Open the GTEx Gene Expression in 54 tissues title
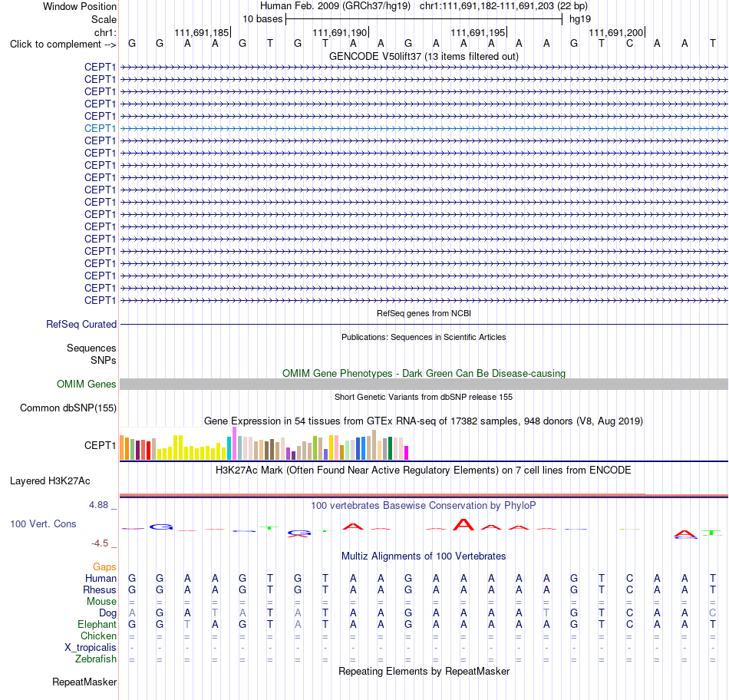The width and height of the screenshot is (729, 700). (424, 421)
